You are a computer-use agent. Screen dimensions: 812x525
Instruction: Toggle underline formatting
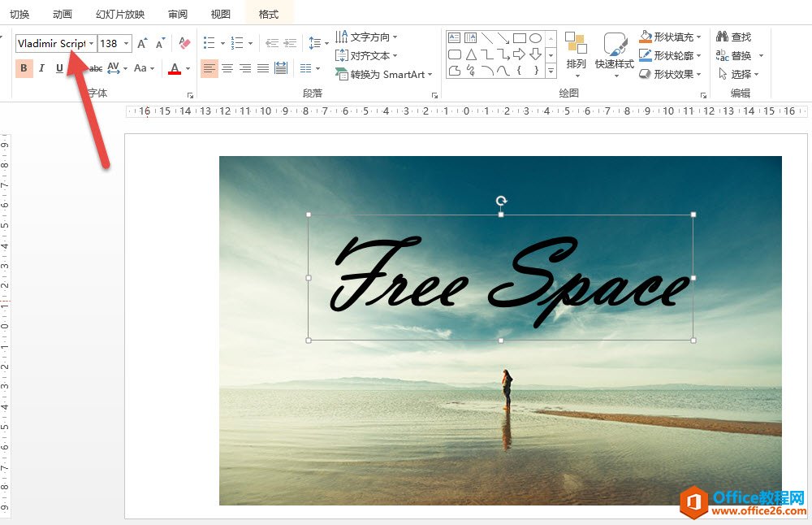click(59, 68)
